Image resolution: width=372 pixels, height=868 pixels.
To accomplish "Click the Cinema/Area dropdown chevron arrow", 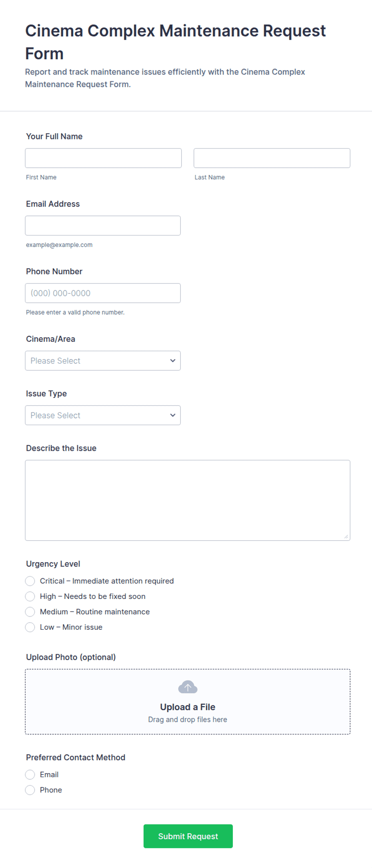I will (173, 361).
